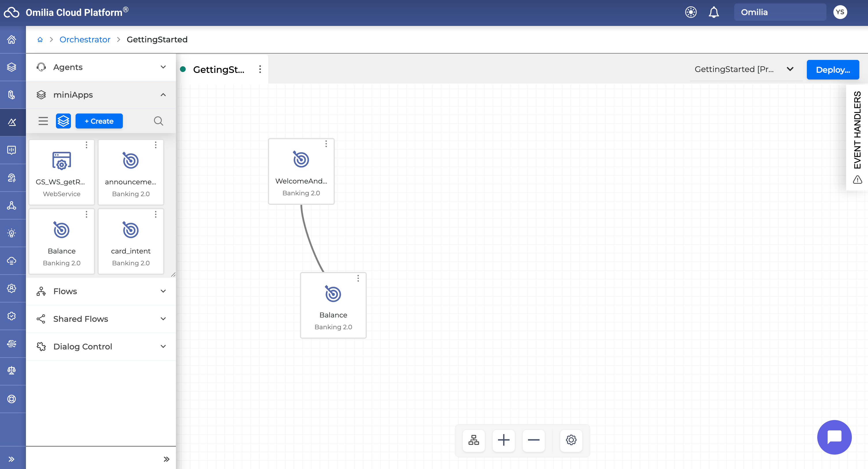Go to Home in the left sidebar
The height and width of the screenshot is (469, 868).
[x=12, y=39]
